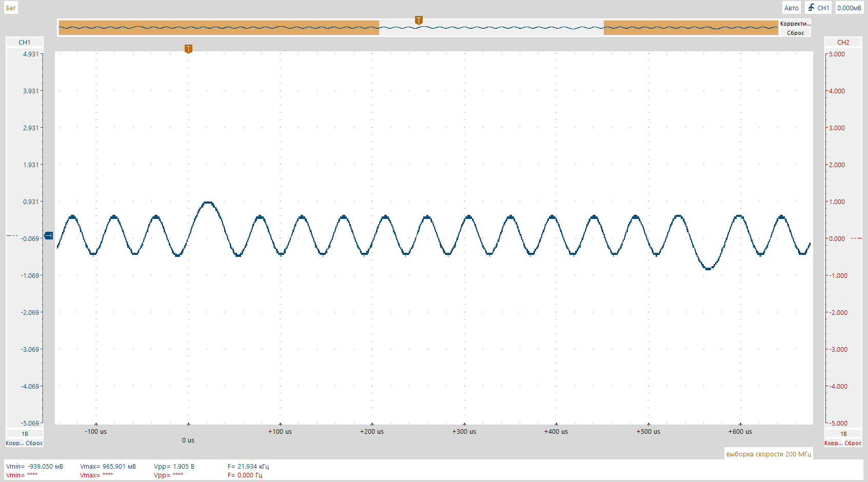The width and height of the screenshot is (868, 482).
Task: Click the right orange region of overview strip
Action: pyautogui.click(x=691, y=28)
